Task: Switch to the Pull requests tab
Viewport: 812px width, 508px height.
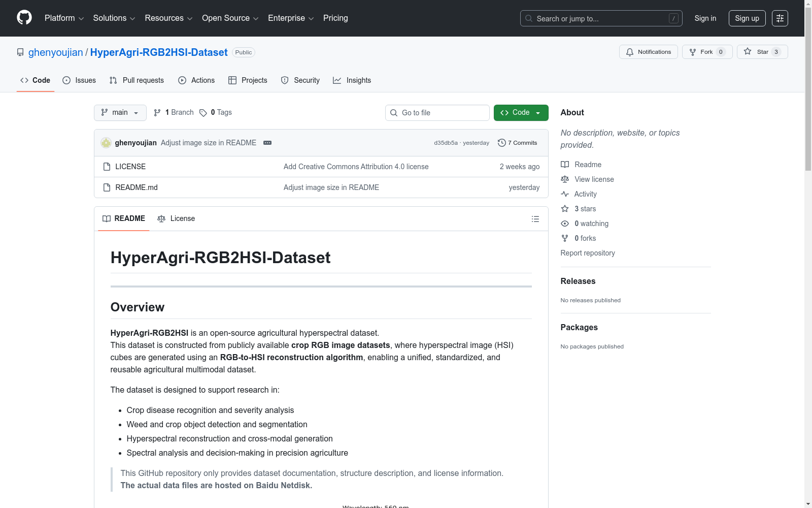Action: pos(137,80)
